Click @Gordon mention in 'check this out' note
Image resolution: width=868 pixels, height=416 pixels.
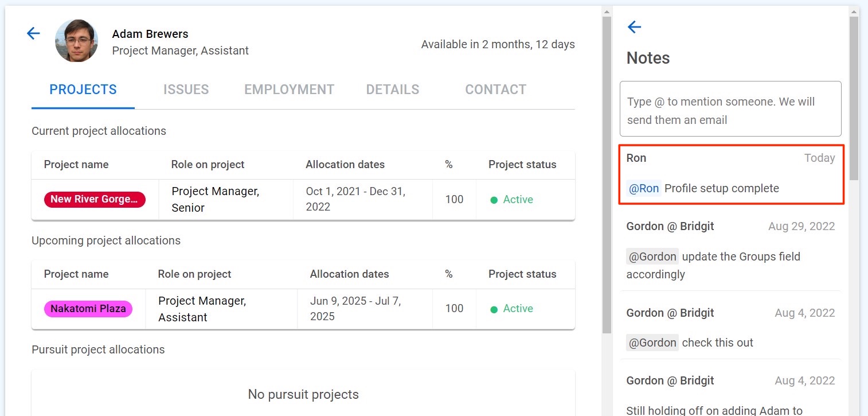point(652,343)
